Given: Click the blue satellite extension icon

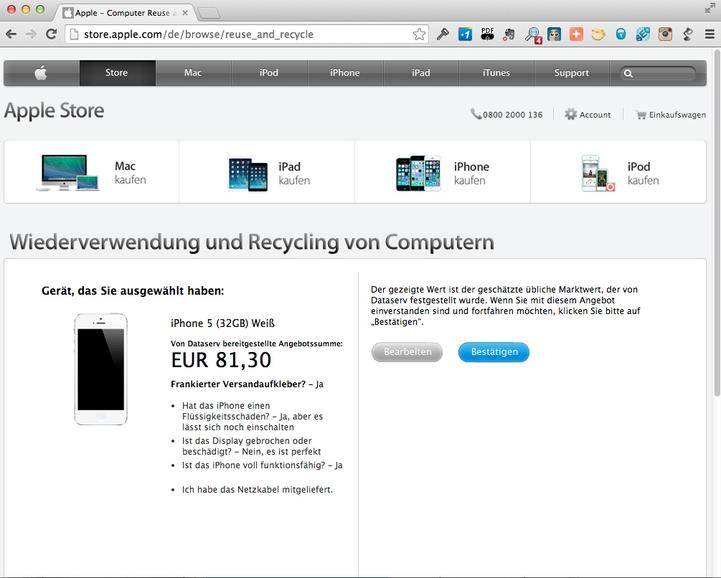Looking at the screenshot, I should [643, 34].
